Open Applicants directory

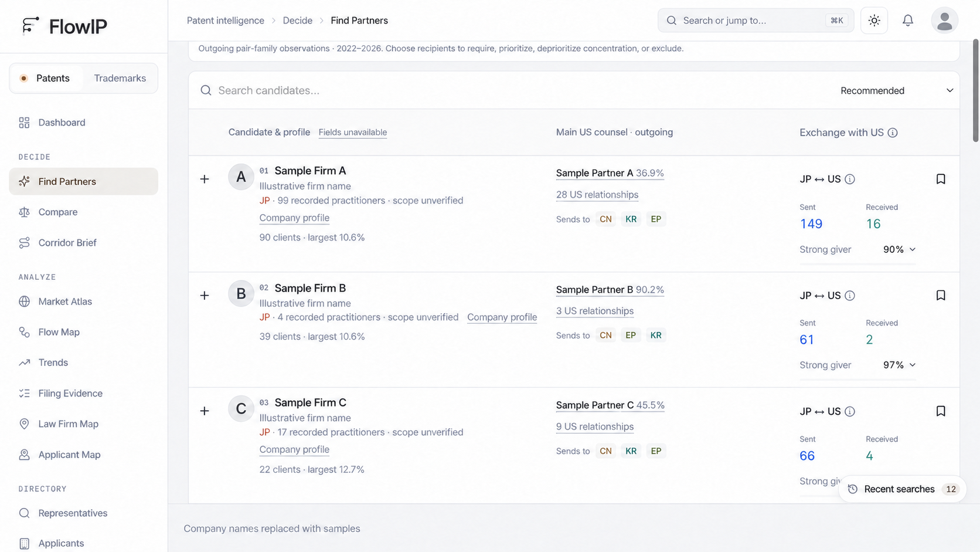coord(83,543)
